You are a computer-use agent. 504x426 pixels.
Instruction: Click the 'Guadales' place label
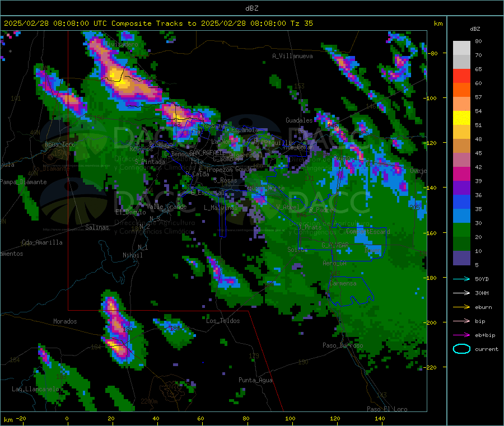point(299,120)
